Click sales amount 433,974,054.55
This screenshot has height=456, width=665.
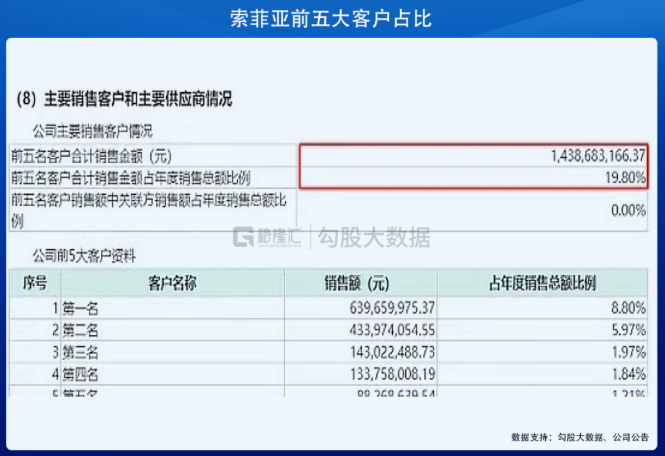tap(392, 330)
